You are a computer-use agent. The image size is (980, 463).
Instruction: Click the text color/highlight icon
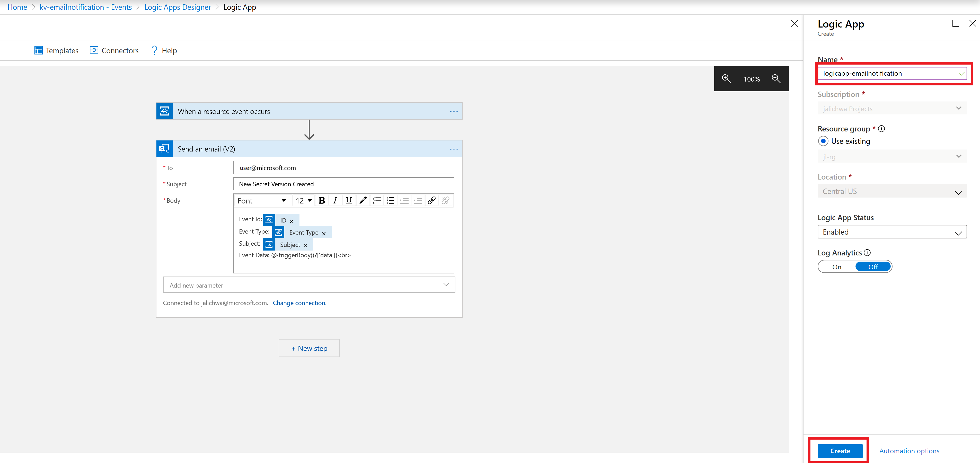click(x=363, y=201)
